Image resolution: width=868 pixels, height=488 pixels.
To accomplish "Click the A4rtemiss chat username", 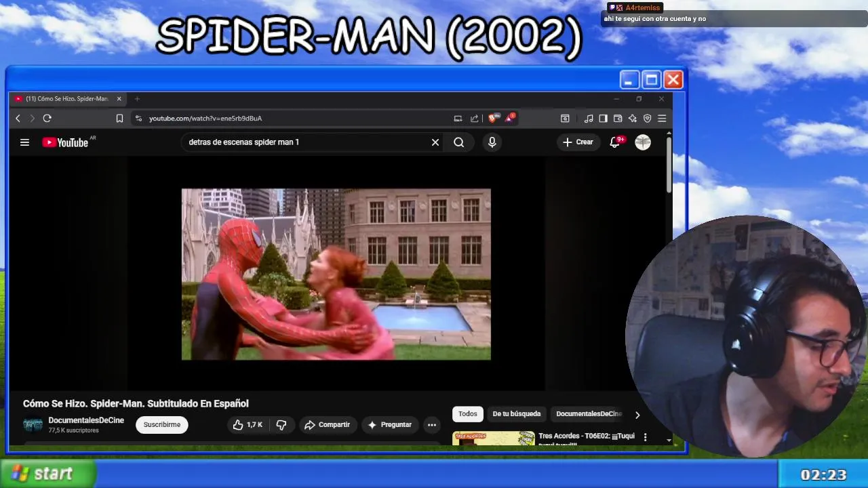I will tap(642, 7).
